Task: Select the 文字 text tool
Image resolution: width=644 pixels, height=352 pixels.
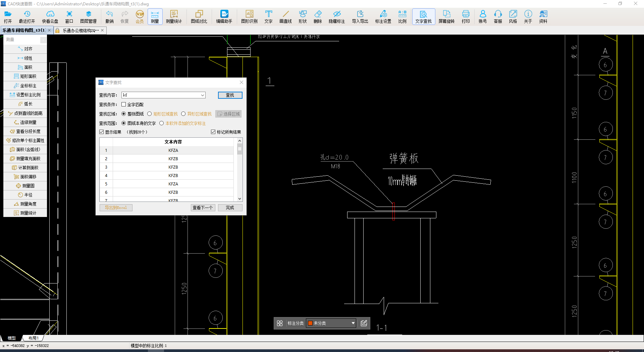Action: pyautogui.click(x=268, y=16)
